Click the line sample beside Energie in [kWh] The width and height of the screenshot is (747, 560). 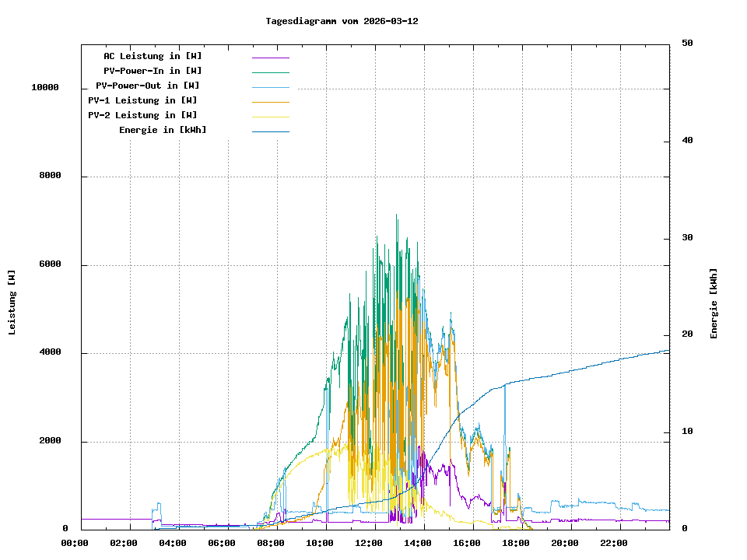pos(270,131)
